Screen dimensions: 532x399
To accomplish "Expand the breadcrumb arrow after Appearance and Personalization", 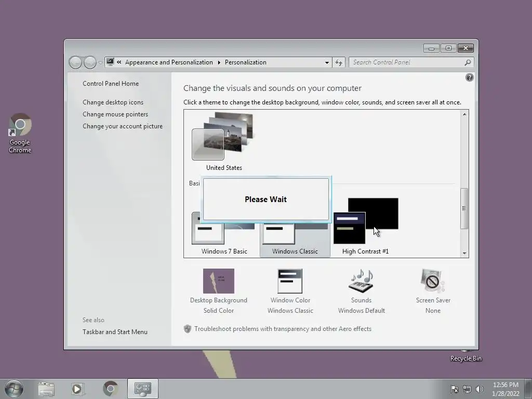I will [219, 62].
